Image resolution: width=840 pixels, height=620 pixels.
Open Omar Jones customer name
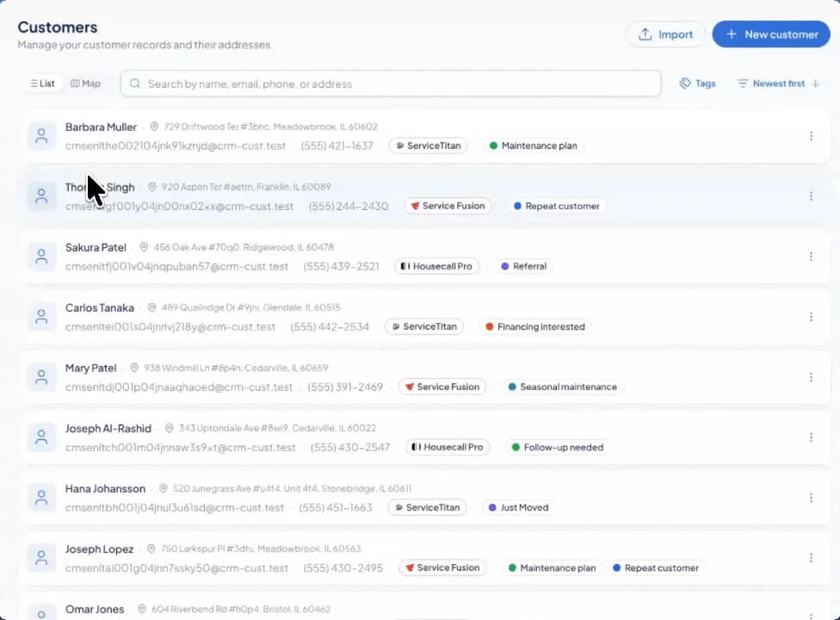(x=95, y=610)
